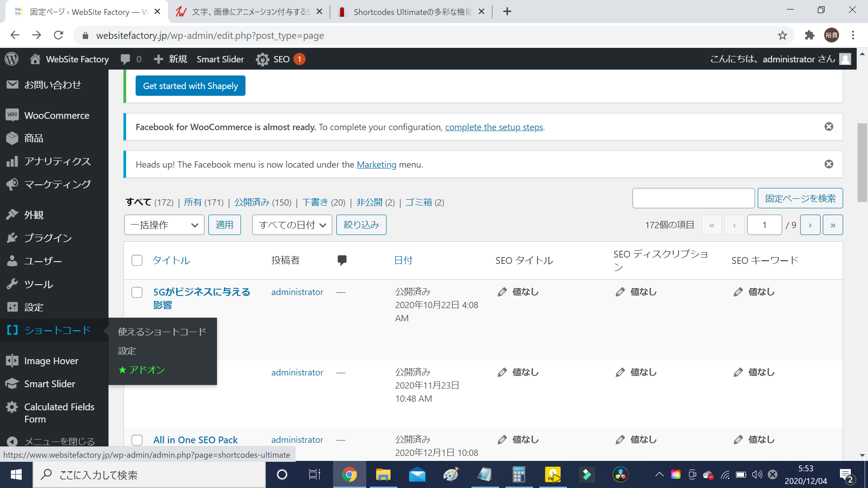
Task: Bookmark this page with the star icon
Action: click(x=783, y=35)
